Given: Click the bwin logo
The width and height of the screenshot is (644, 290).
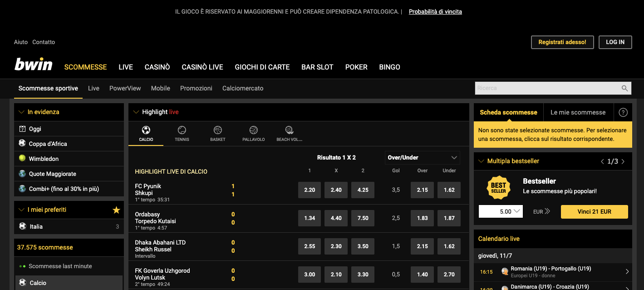Looking at the screenshot, I should click(x=33, y=65).
